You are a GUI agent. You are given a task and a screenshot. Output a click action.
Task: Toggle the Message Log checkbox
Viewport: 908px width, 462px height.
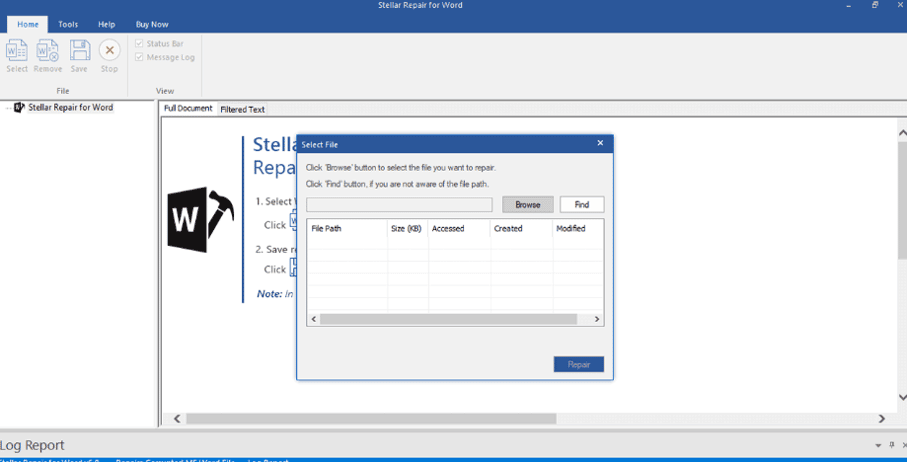point(139,57)
